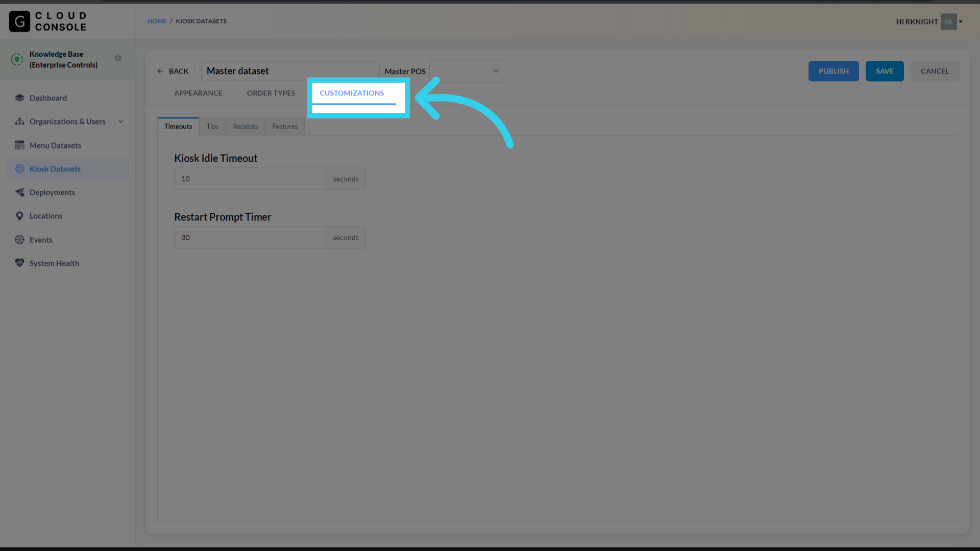Open the Features sub-tab
The image size is (980, 551).
point(285,127)
